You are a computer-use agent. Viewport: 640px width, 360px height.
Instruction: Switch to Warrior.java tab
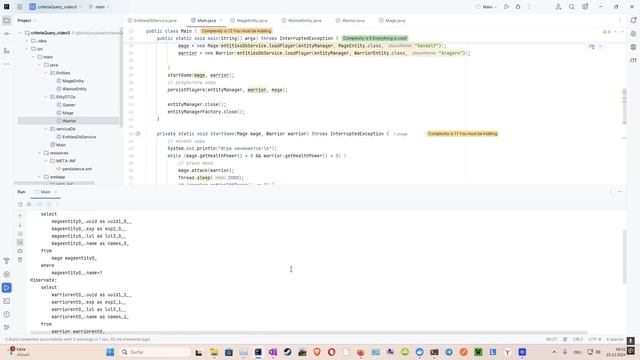[x=350, y=20]
